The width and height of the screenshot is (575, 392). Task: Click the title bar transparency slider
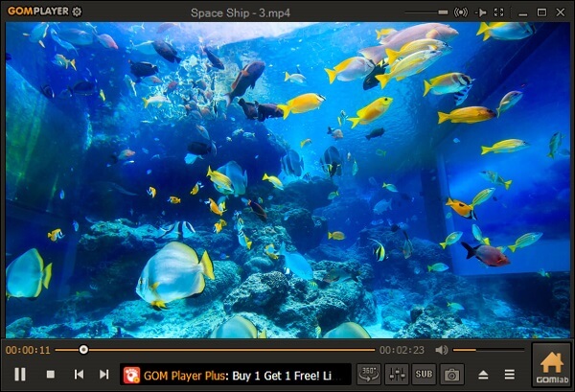click(x=425, y=12)
